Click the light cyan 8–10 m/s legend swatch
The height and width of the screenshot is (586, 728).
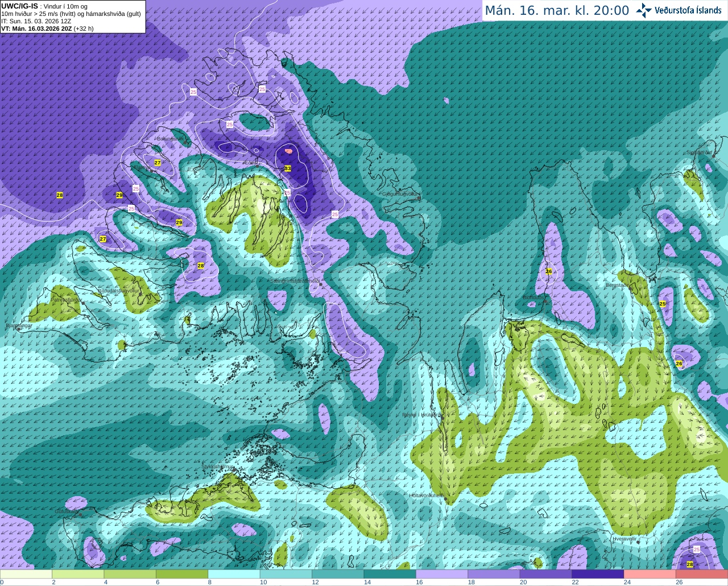pos(234,574)
